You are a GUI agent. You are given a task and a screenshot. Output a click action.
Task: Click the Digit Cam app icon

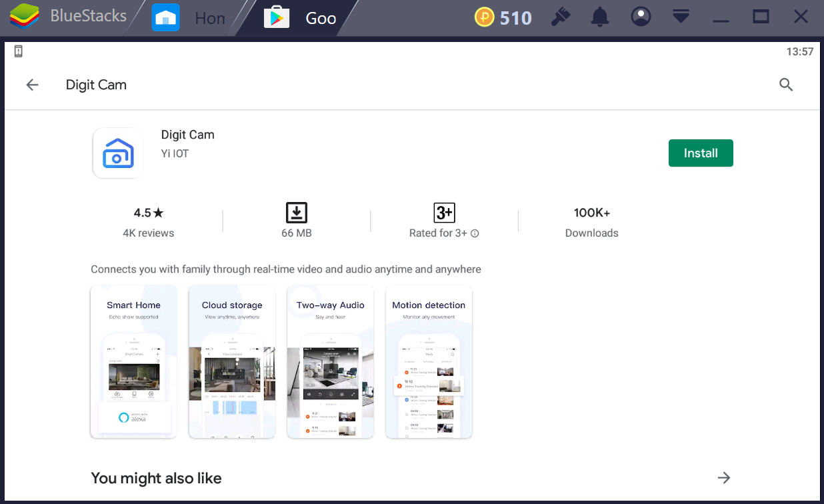click(118, 153)
